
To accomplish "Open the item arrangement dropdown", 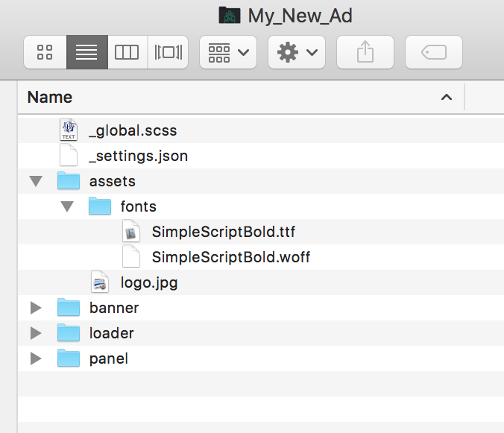I will click(x=228, y=52).
